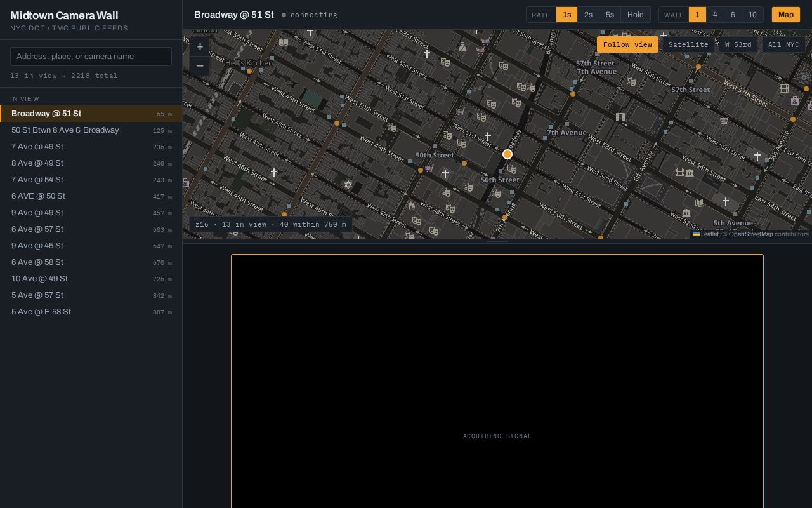Open the 5 Ave @ E 58 St feed
This screenshot has width=812, height=508.
pyautogui.click(x=91, y=312)
